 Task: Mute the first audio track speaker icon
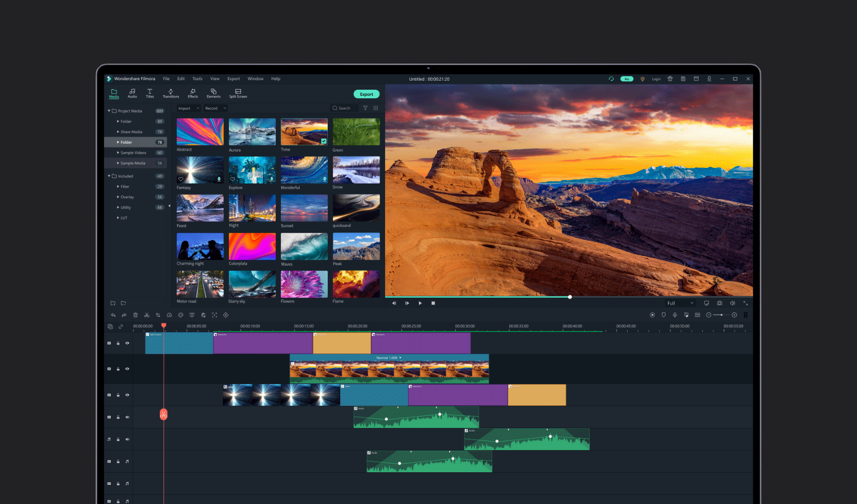127,417
